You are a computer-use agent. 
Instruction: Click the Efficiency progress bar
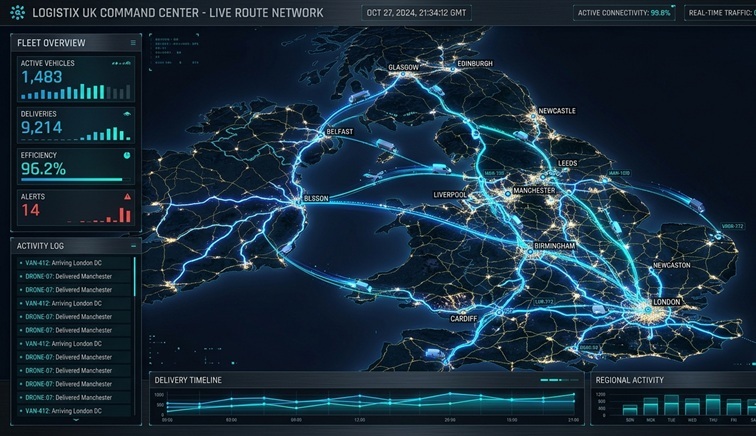[x=72, y=180]
